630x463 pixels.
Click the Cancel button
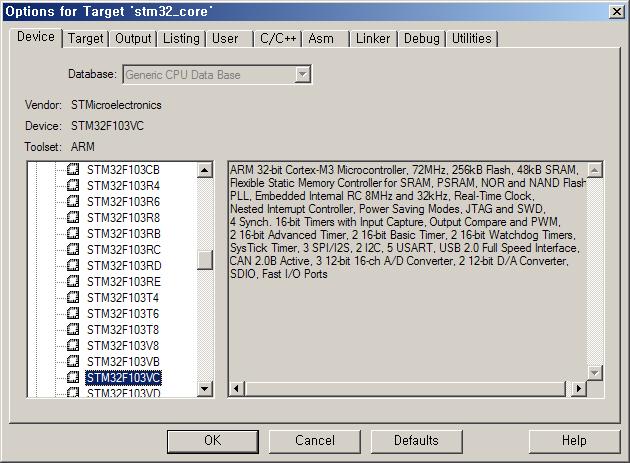point(315,441)
